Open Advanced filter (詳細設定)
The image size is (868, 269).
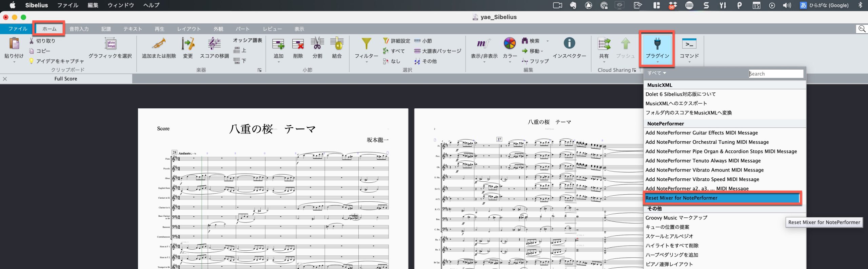tap(396, 41)
